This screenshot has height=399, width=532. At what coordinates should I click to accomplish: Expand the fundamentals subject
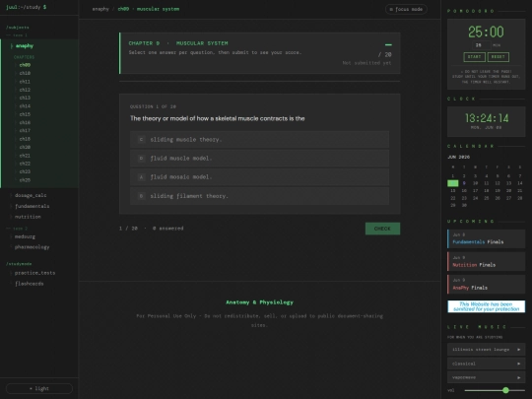click(x=32, y=206)
